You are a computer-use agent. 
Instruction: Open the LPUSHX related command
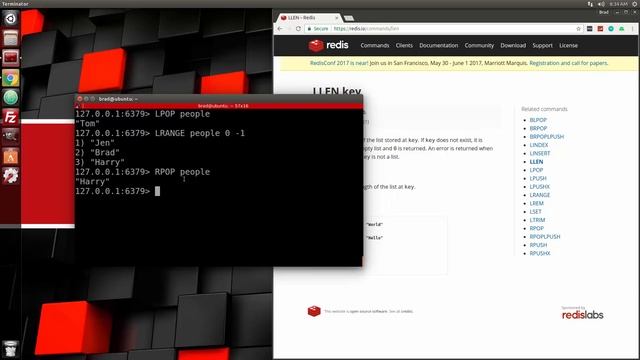point(540,187)
